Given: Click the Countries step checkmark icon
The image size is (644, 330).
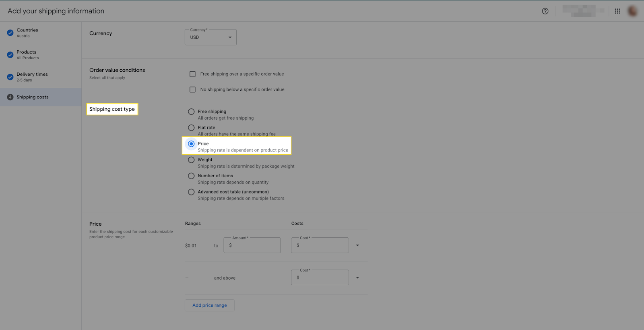Looking at the screenshot, I should 10,33.
